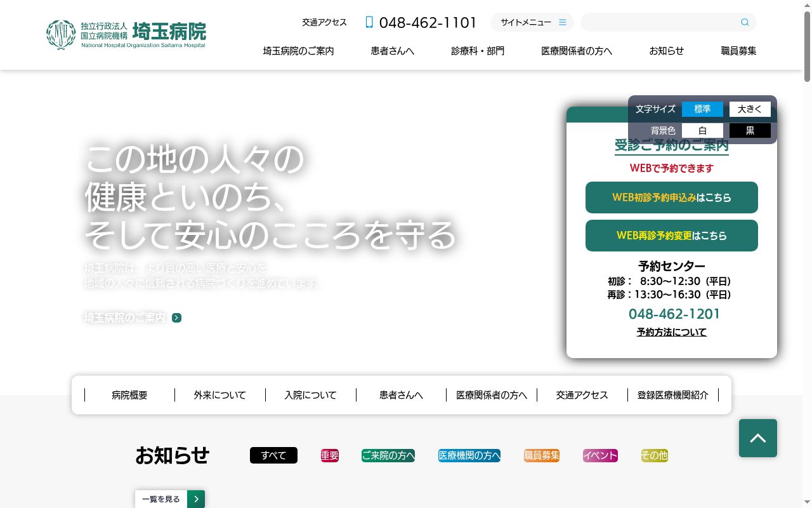Call reservation center number 048-462-1201

[674, 314]
